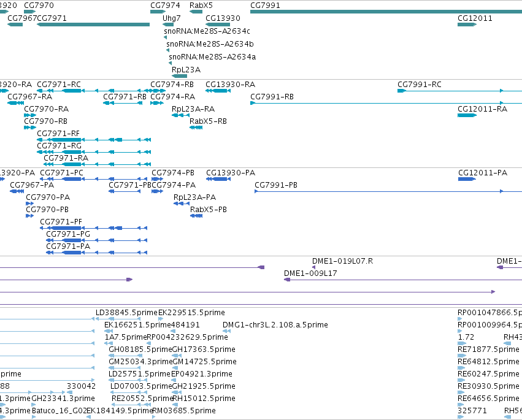Select the CG7971-PF protein label

61,223
